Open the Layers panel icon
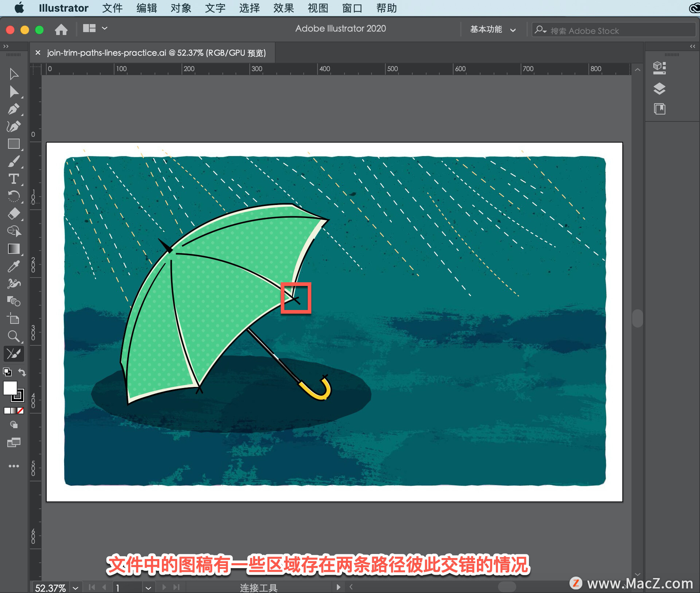 click(660, 89)
